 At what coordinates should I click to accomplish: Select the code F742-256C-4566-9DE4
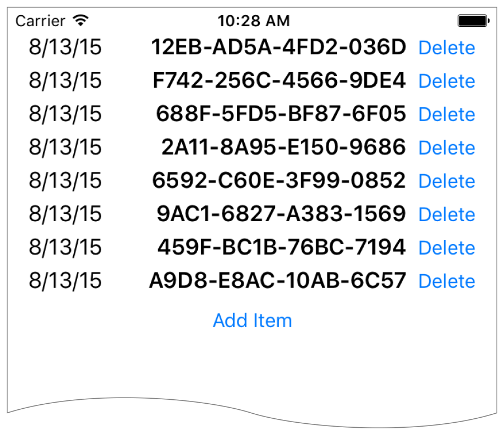point(279,82)
